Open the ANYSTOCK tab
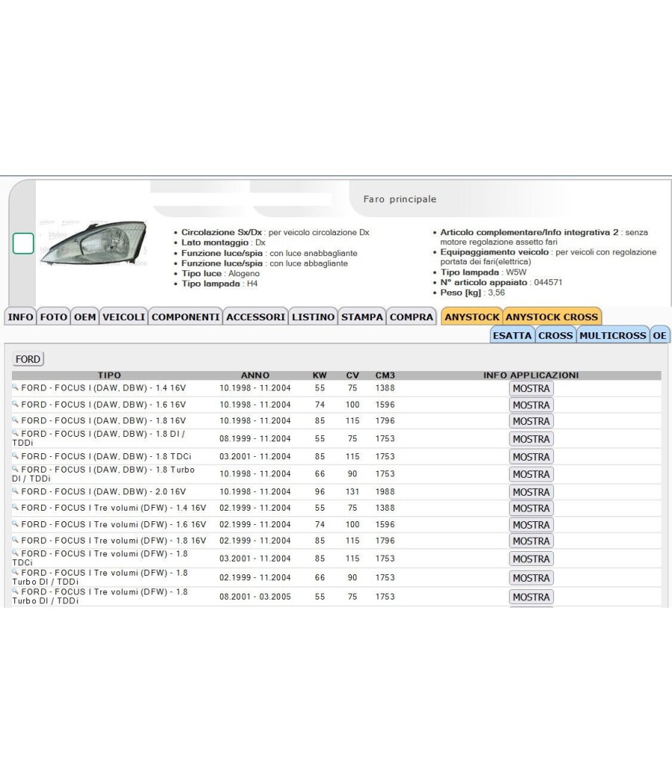The width and height of the screenshot is (672, 784). tap(472, 317)
